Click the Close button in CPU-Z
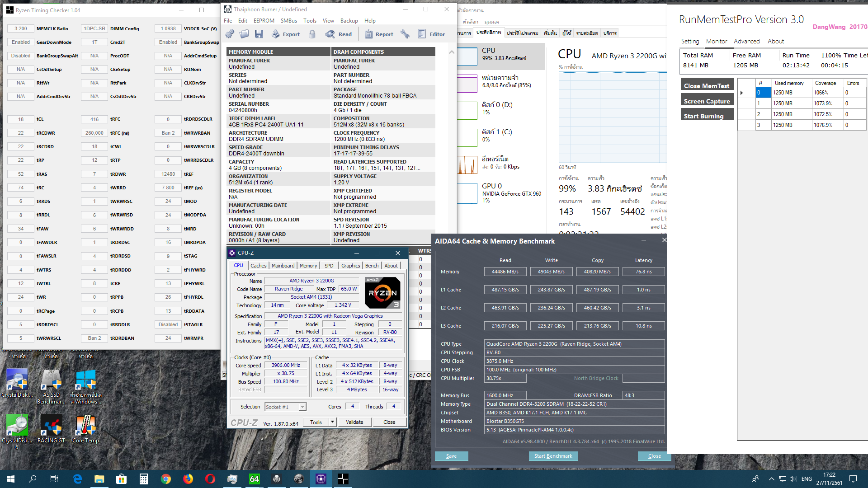Viewport: 868px width, 488px height. point(389,422)
